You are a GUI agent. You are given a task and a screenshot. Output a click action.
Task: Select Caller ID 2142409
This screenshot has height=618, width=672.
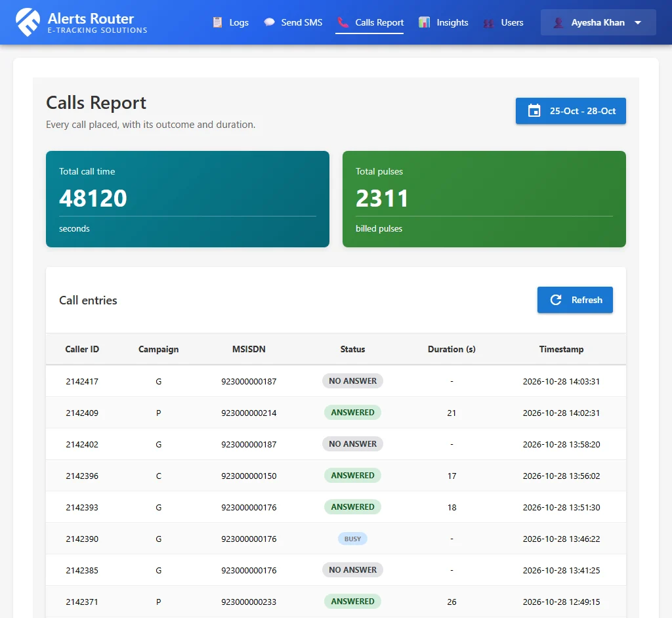82,413
